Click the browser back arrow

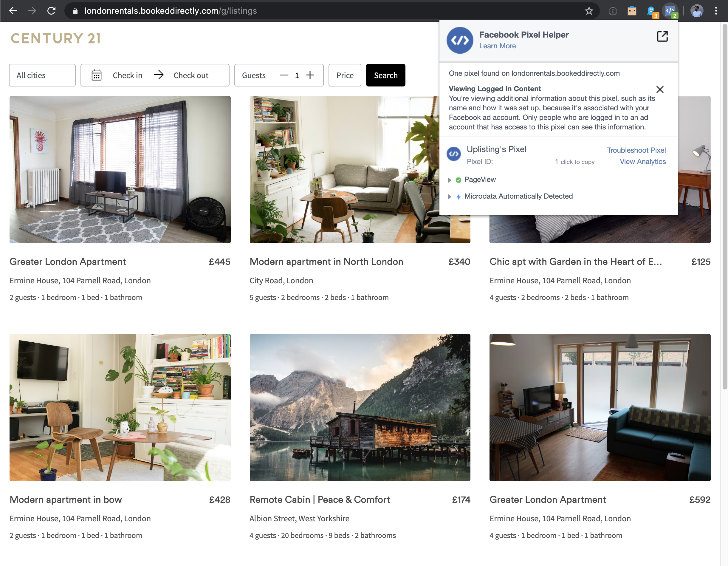pyautogui.click(x=13, y=11)
